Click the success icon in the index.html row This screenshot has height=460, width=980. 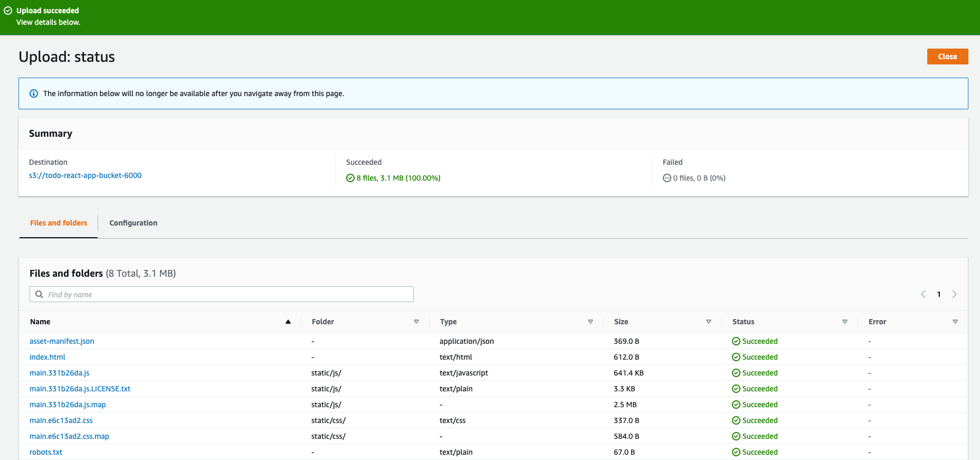coord(736,357)
